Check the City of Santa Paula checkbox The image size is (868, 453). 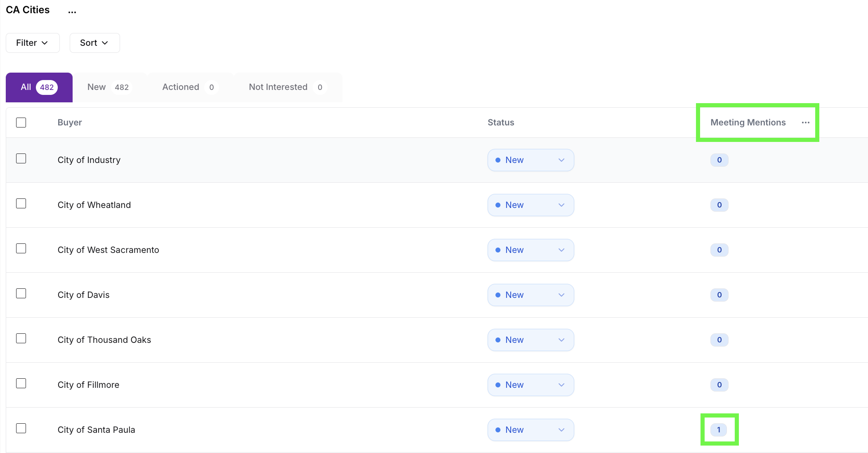click(x=21, y=428)
